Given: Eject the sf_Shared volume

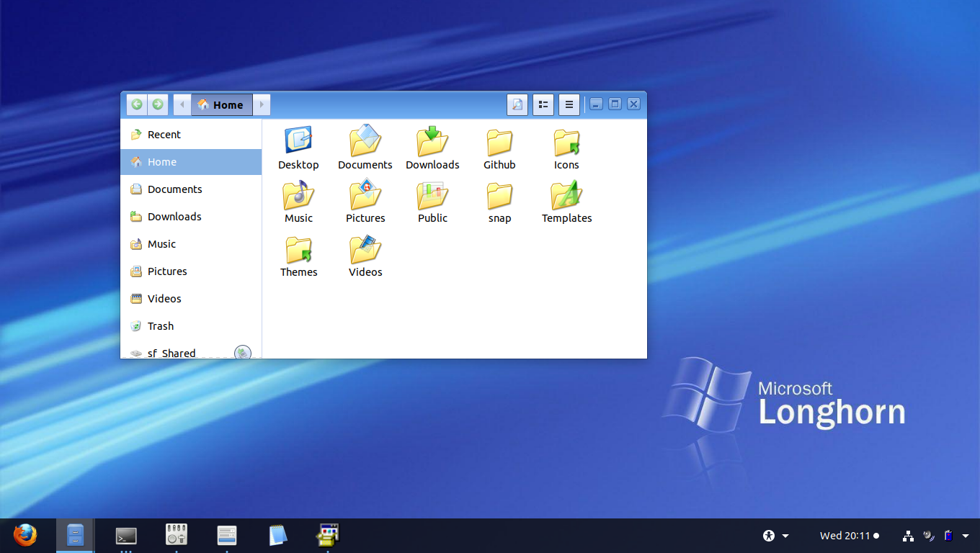Looking at the screenshot, I should [243, 353].
